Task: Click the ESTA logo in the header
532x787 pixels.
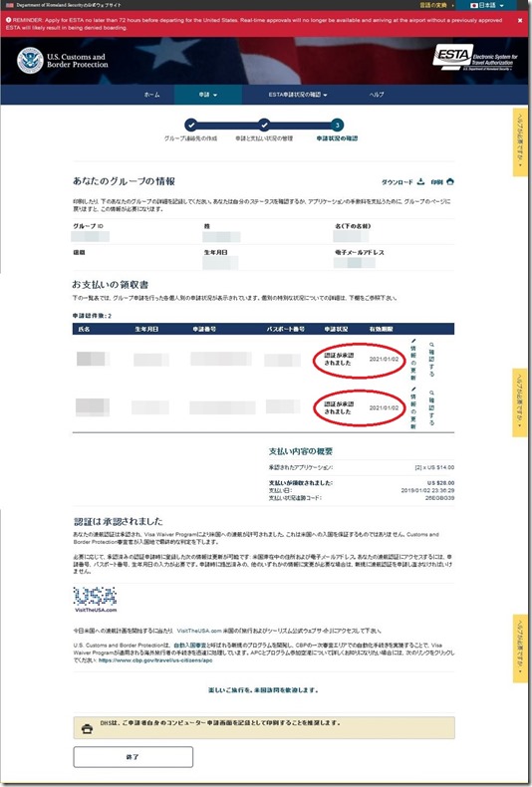Action: point(475,58)
